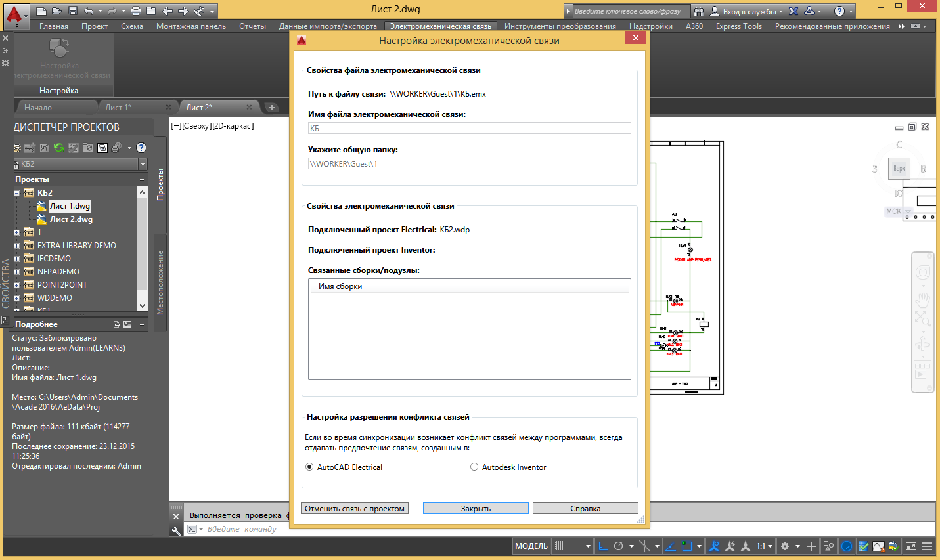Click the Open file icon in quick access toolbar
940x560 pixels.
pyautogui.click(x=57, y=11)
